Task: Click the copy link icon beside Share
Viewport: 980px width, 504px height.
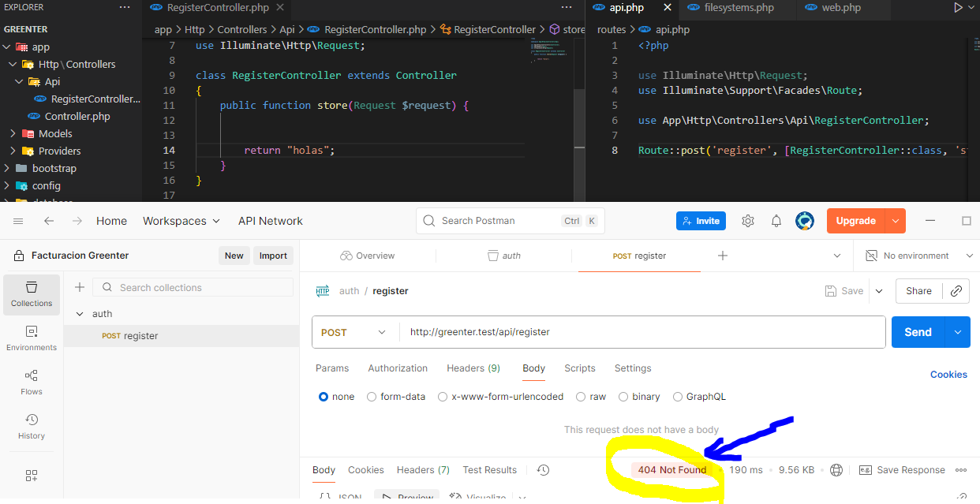Action: pos(956,291)
